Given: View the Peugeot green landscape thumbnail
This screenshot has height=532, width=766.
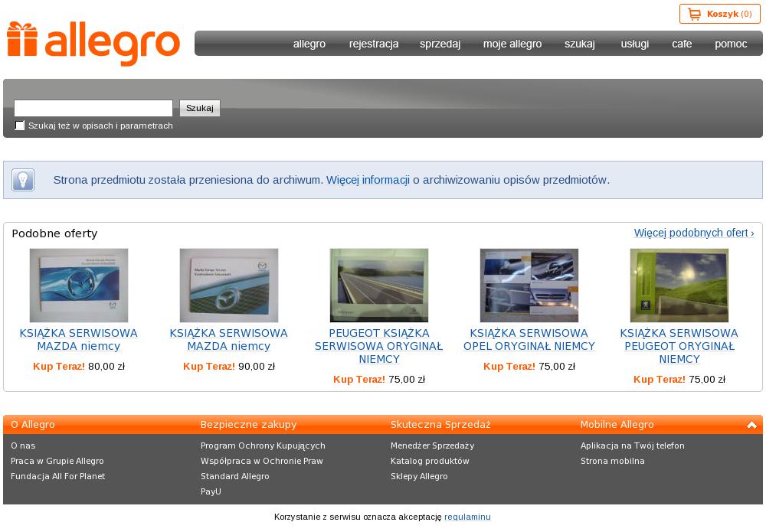Looking at the screenshot, I should tap(679, 286).
